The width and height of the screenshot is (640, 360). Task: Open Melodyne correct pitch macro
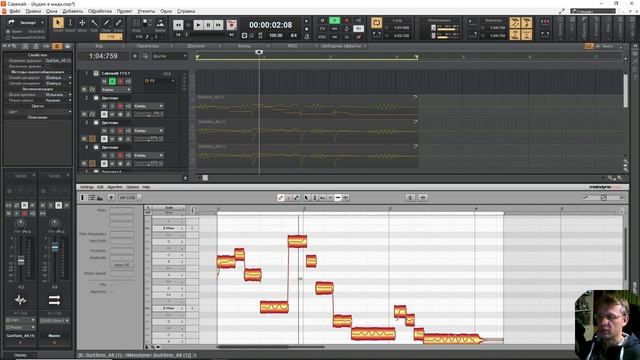click(x=410, y=198)
